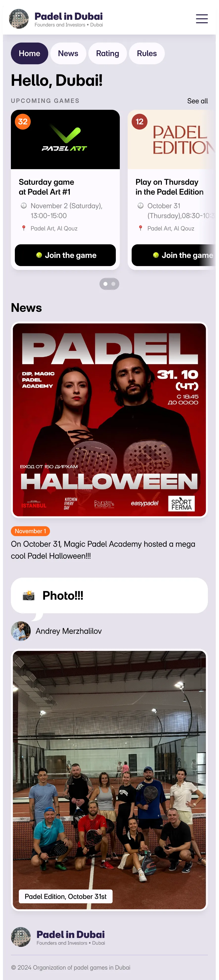Click the orange 32 badge on Padel Art card
The width and height of the screenshot is (219, 980).
pos(23,122)
